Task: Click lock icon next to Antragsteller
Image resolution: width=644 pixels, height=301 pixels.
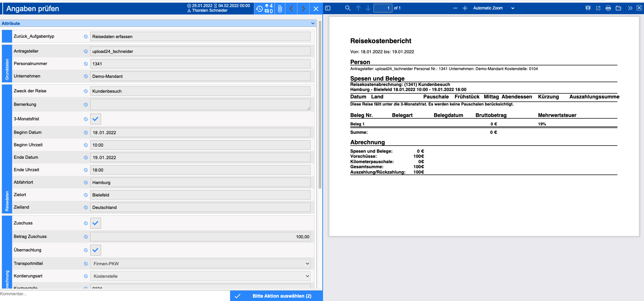Action: pos(86,51)
